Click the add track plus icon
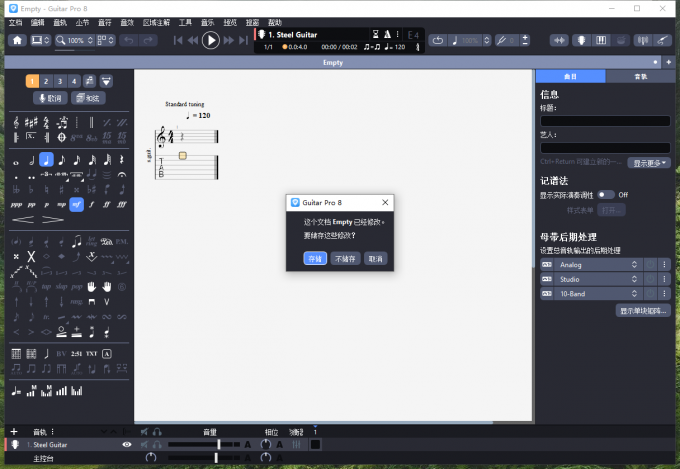Image resolution: width=680 pixels, height=469 pixels. coord(13,432)
